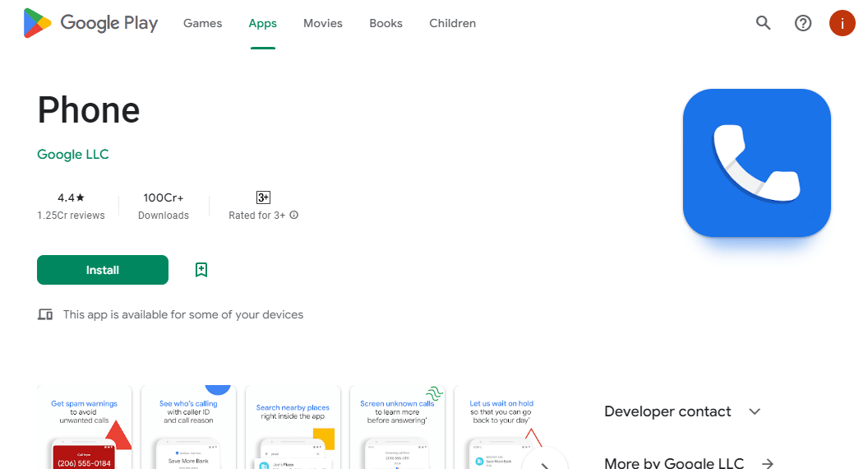868x469 pixels.
Task: Click the 1.25Cr reviews text
Action: pyautogui.click(x=71, y=215)
